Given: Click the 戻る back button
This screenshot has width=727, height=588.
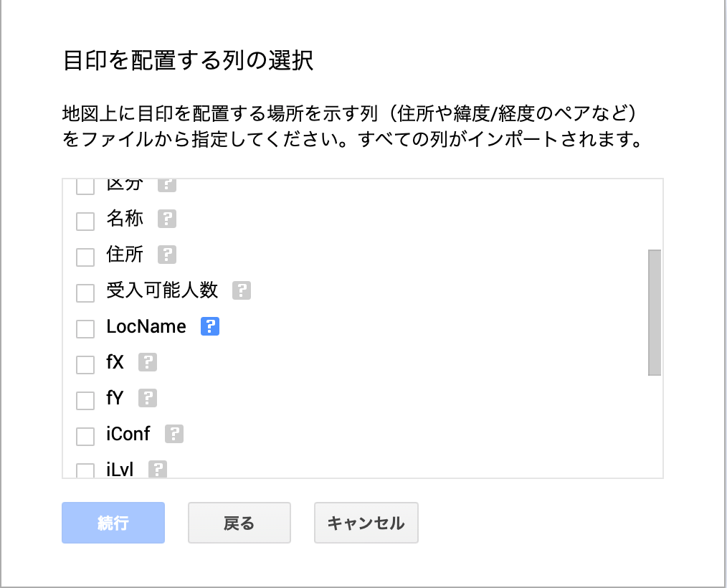Looking at the screenshot, I should click(239, 523).
